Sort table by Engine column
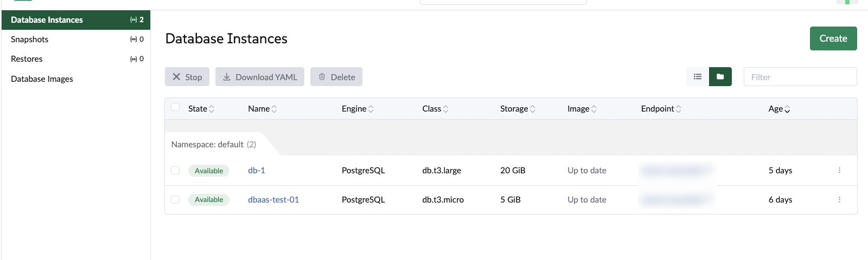 click(358, 109)
